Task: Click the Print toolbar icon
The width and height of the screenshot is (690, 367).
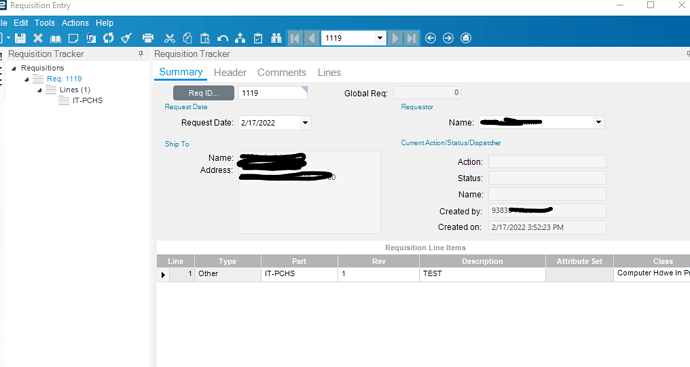Action: [x=148, y=38]
